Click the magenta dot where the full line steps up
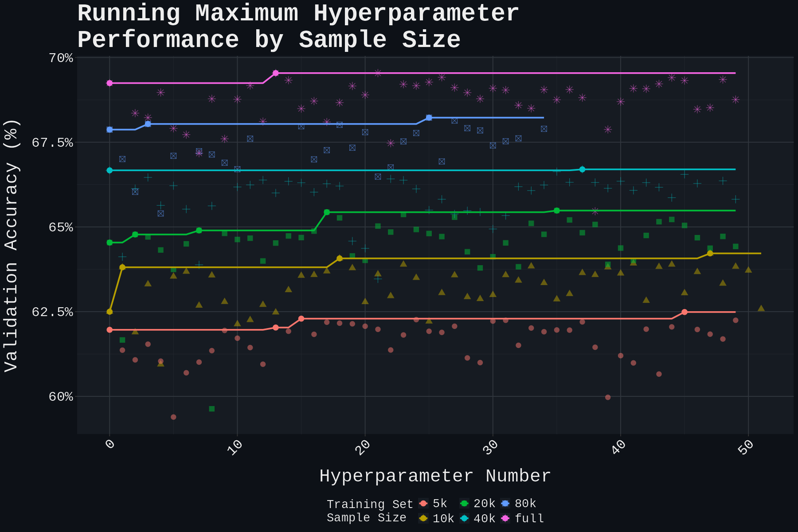 pyautogui.click(x=276, y=72)
